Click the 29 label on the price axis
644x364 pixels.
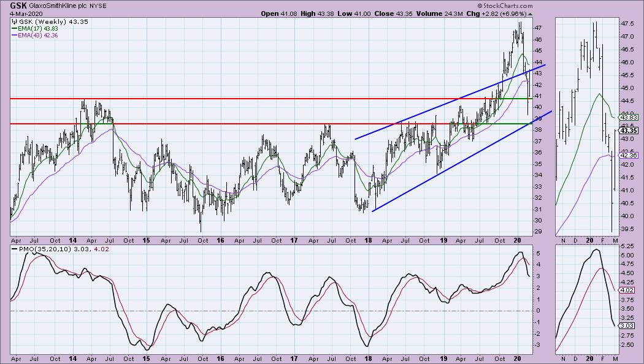[538, 232]
